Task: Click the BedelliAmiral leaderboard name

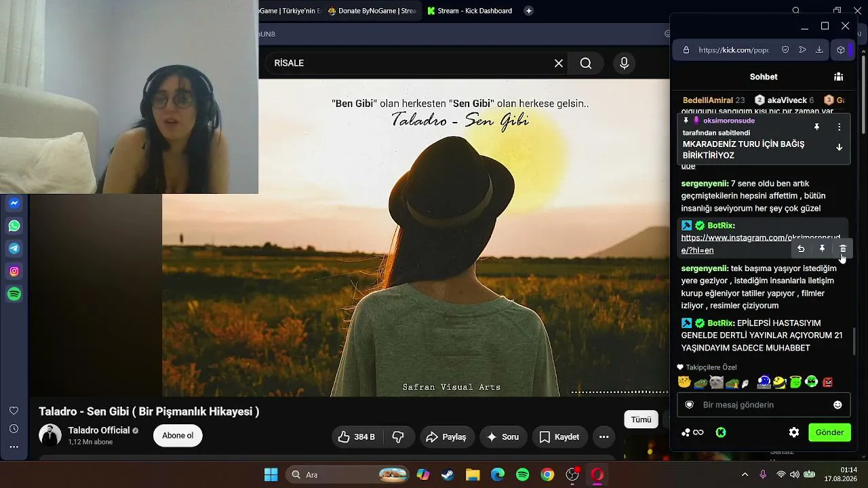Action: (x=708, y=100)
